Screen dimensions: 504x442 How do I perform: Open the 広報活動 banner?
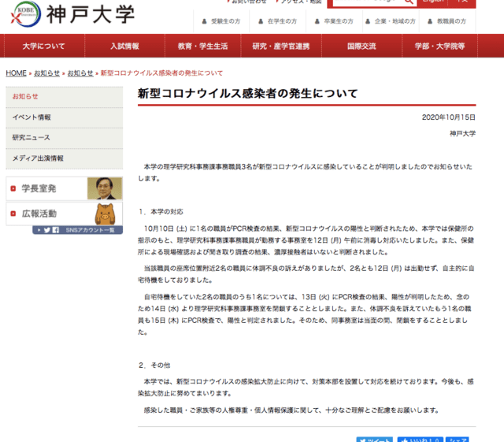65,214
